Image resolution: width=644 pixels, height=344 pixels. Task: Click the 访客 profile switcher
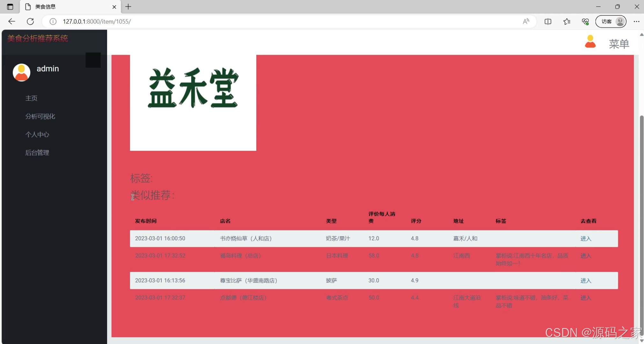click(x=610, y=21)
